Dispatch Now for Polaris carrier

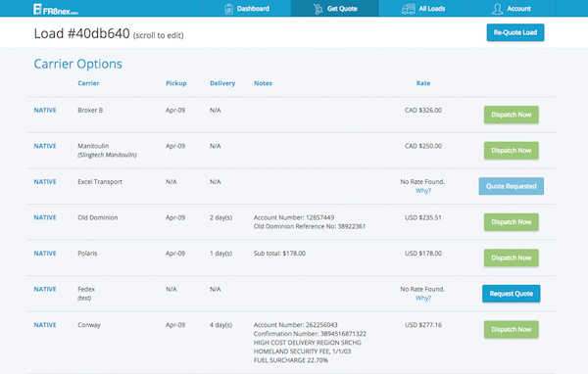pyautogui.click(x=512, y=257)
